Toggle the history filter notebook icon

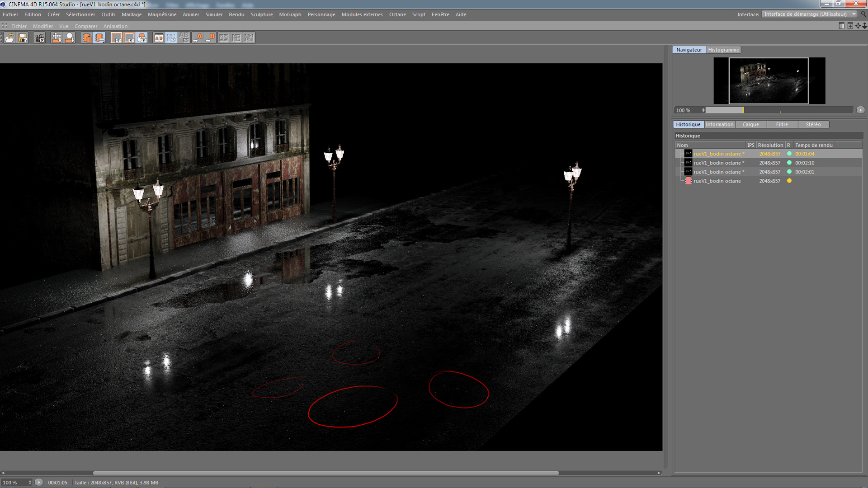coord(99,38)
